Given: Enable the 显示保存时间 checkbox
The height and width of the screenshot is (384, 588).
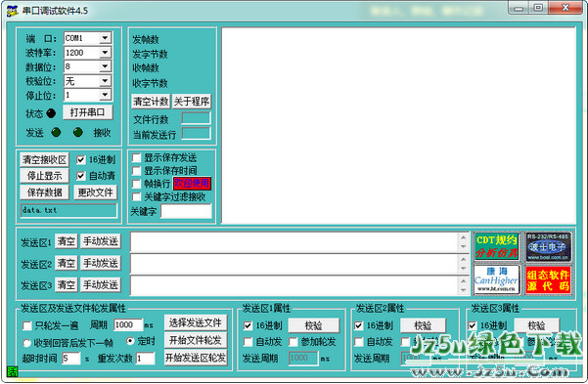Looking at the screenshot, I should coord(137,171).
